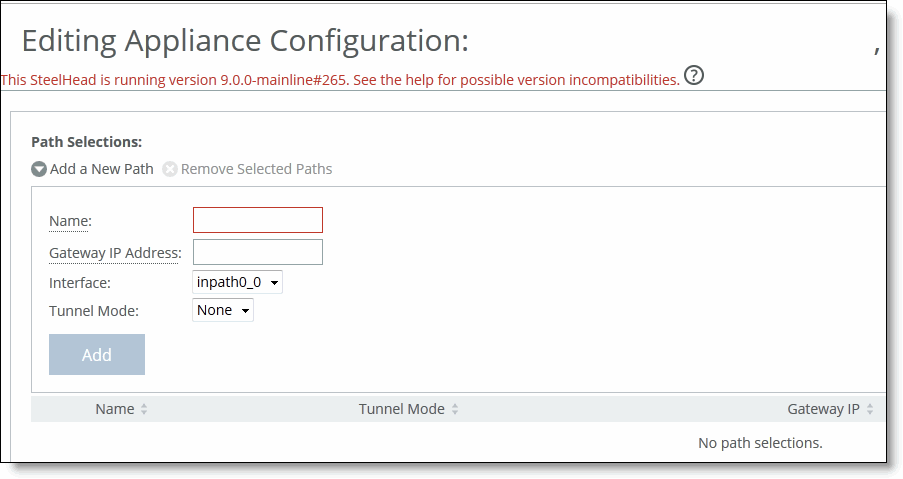Click the Tunnel Mode column header

pos(401,409)
